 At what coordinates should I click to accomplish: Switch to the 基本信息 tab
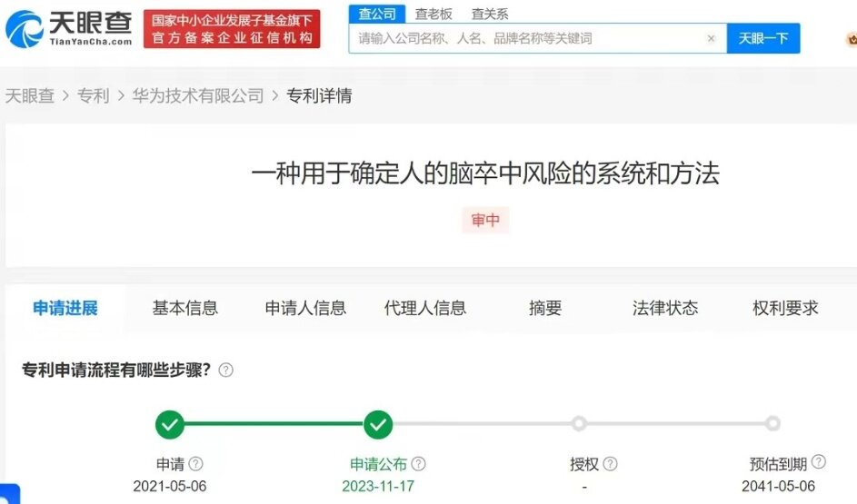(x=185, y=308)
